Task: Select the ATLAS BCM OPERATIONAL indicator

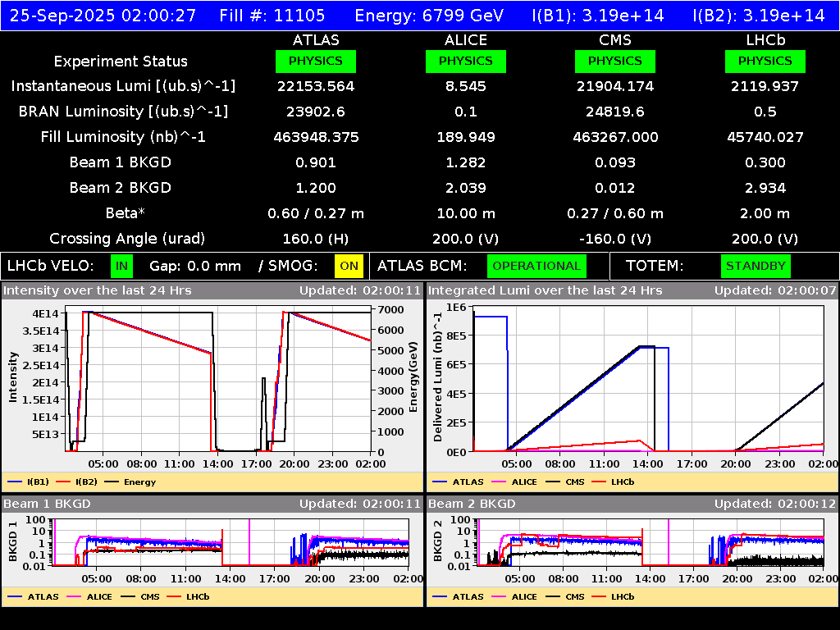Action: 536,266
